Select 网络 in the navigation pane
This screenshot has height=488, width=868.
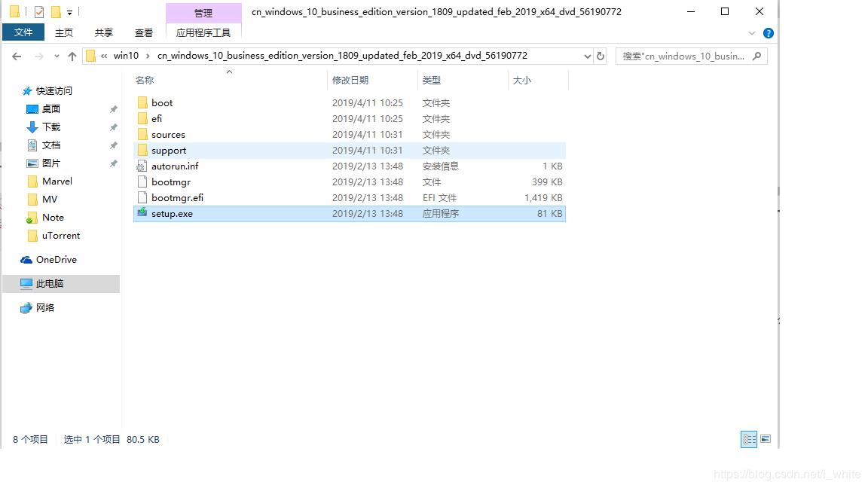pyautogui.click(x=45, y=307)
